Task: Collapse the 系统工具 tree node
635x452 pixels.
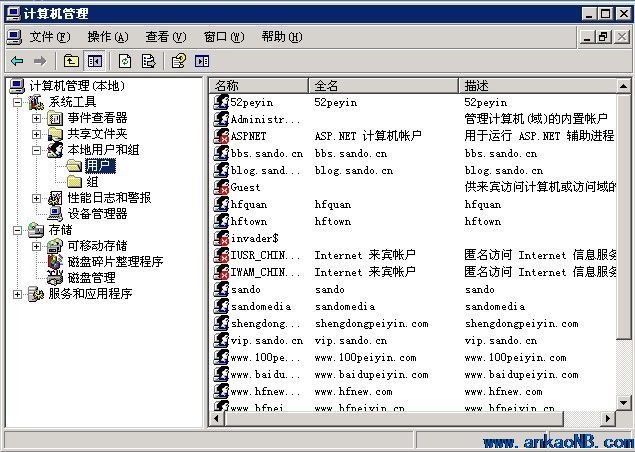Action: pyautogui.click(x=18, y=102)
